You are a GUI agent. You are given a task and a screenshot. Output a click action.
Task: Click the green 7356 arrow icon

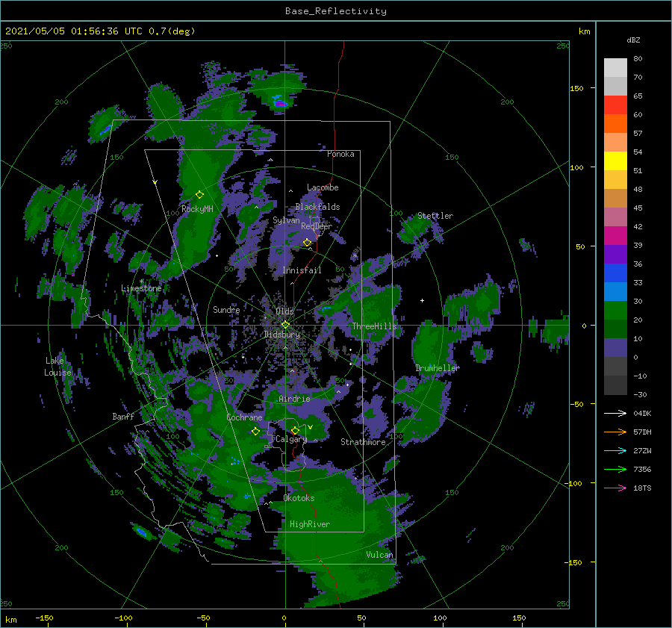615,470
